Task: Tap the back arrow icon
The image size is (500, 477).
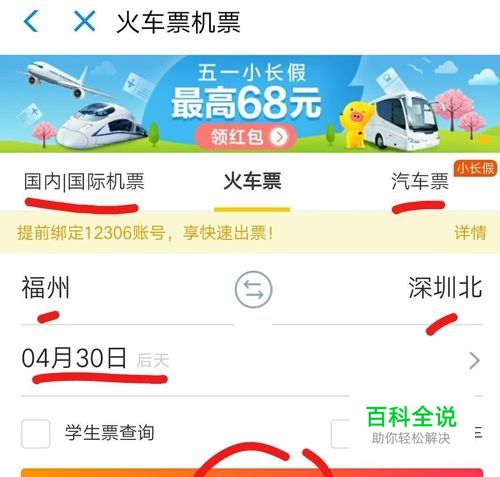Action: pos(31,21)
